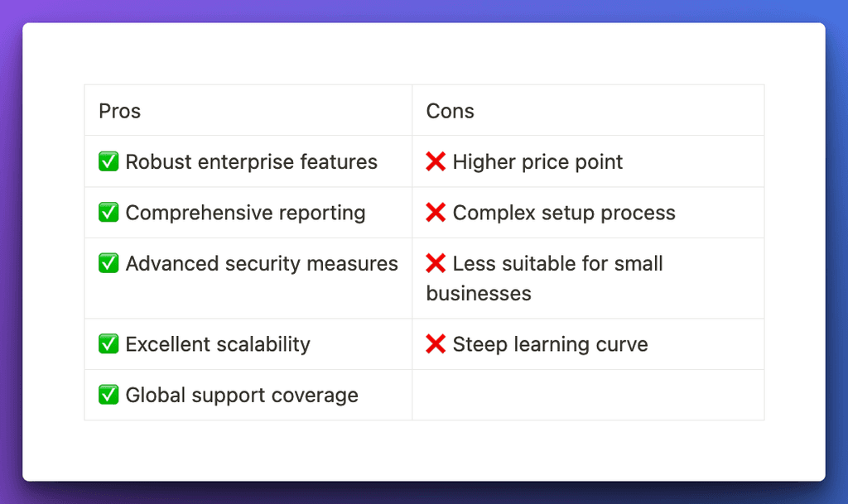The width and height of the screenshot is (848, 504).
Task: Click green checkmark beside Excellent scalability
Action: (108, 343)
